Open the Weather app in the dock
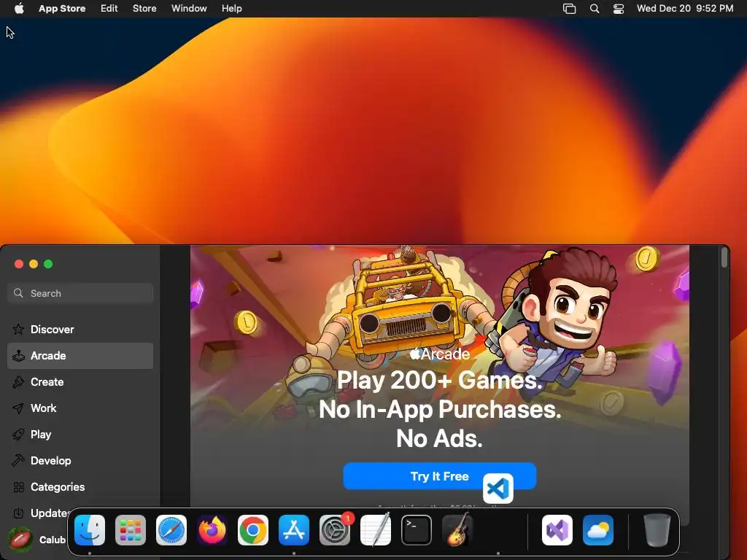This screenshot has height=560, width=747. pyautogui.click(x=598, y=530)
